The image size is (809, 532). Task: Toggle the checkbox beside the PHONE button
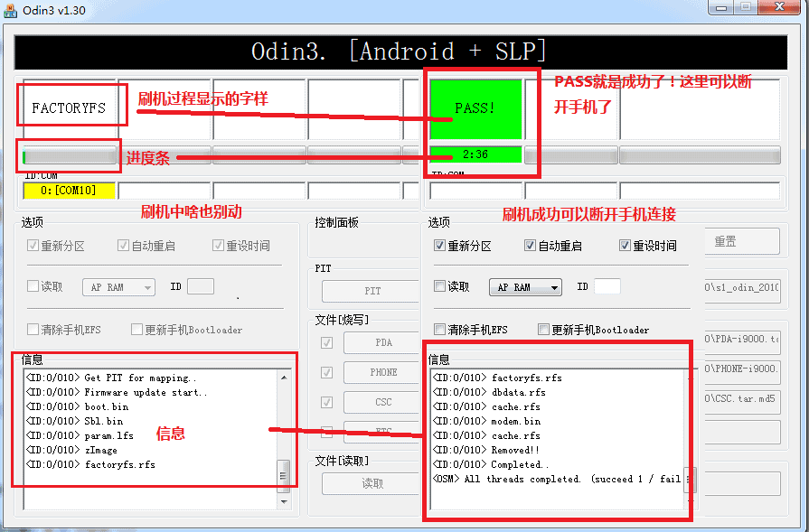326,372
